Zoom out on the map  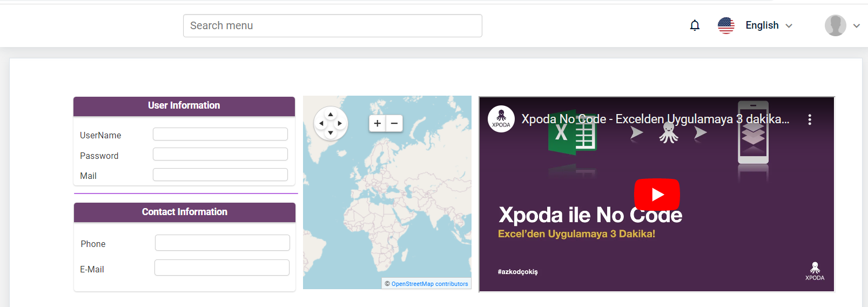coord(394,123)
